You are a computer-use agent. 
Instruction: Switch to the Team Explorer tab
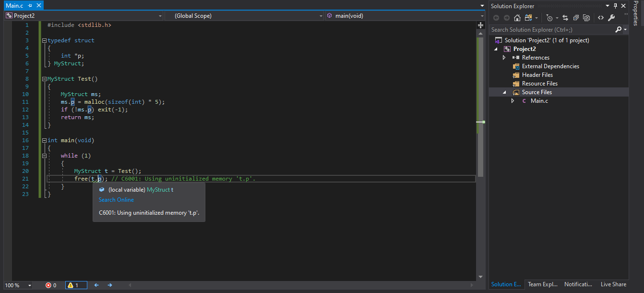point(543,284)
